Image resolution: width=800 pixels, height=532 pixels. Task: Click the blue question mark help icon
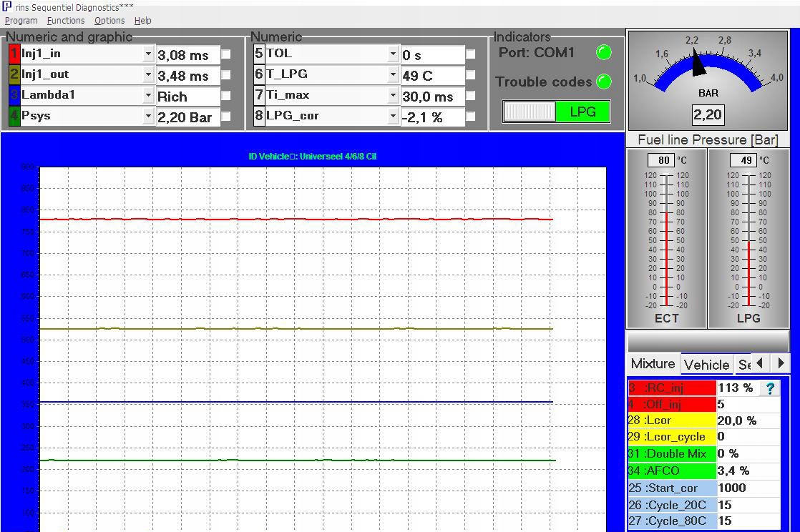tap(770, 388)
